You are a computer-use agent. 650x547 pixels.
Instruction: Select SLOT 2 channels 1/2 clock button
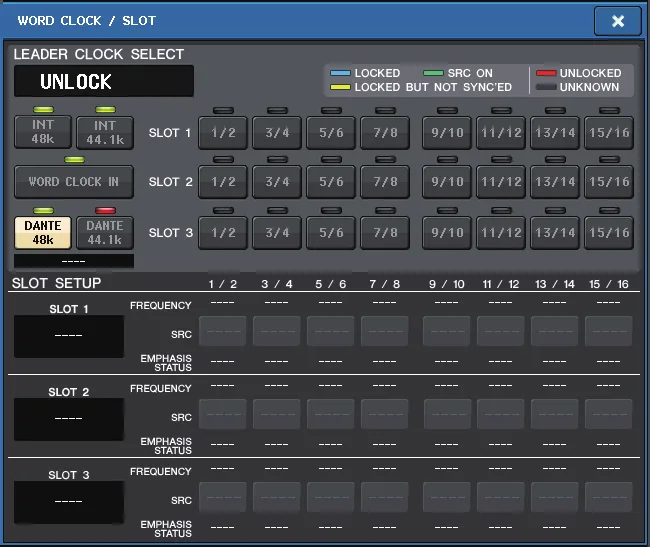pyautogui.click(x=223, y=182)
